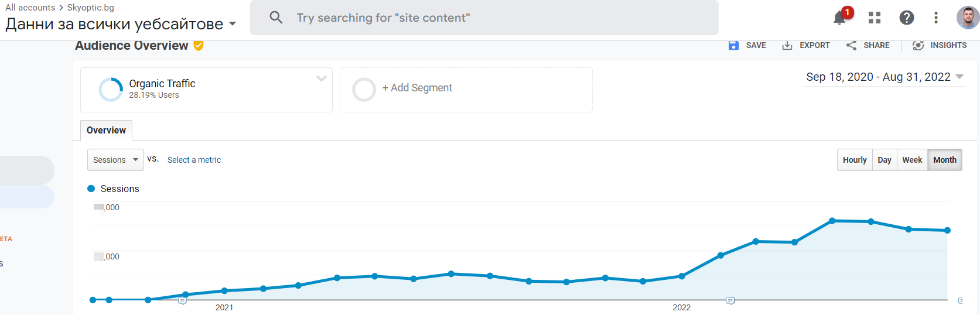Open the Google apps grid
The width and height of the screenshot is (980, 315).
click(x=875, y=18)
